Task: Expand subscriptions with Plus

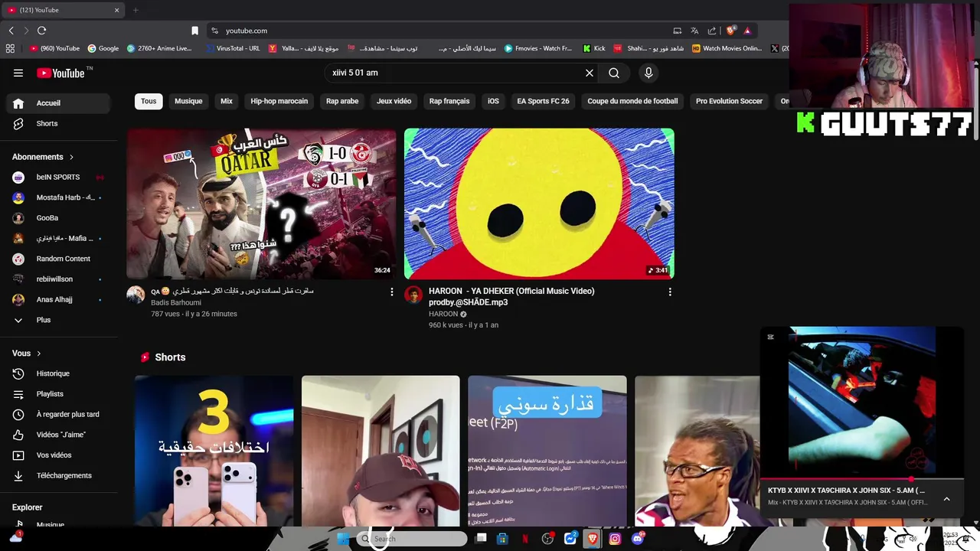Action: coord(58,320)
